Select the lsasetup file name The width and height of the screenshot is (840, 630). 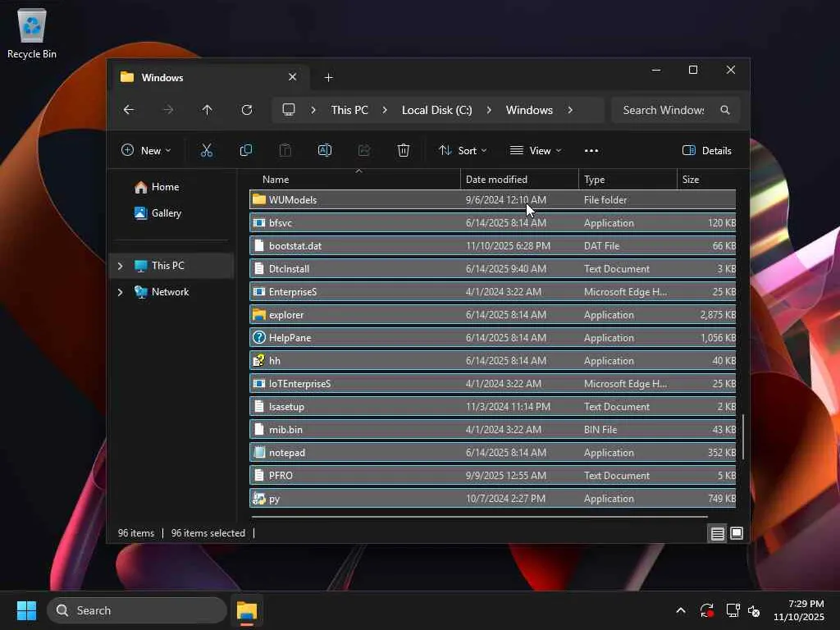pyautogui.click(x=286, y=407)
